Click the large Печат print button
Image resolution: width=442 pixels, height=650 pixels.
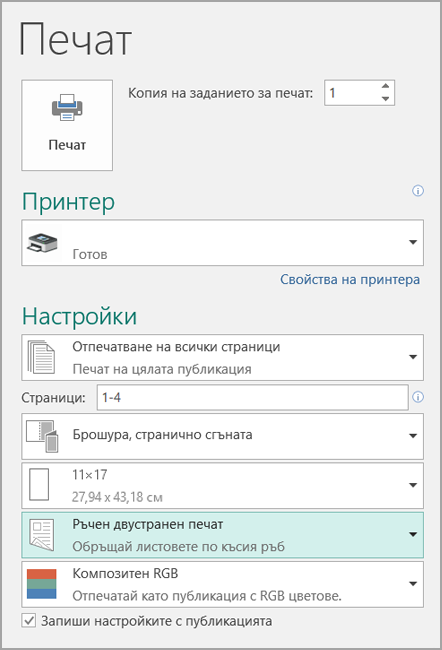(x=67, y=125)
